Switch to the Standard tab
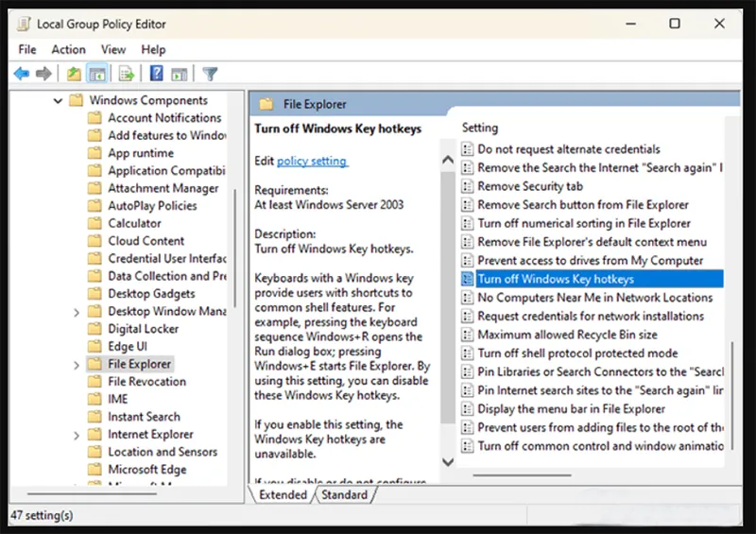Viewport: 756px width, 534px height. click(x=344, y=495)
